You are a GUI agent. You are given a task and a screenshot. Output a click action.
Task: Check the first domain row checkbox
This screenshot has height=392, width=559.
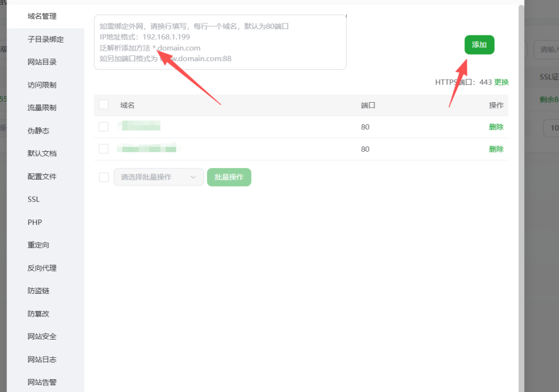click(x=103, y=126)
